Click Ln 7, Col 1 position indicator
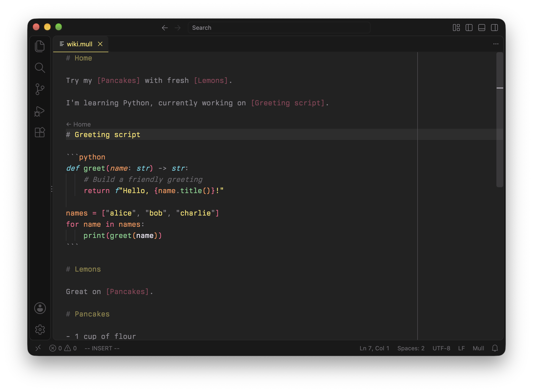This screenshot has width=533, height=392. tap(374, 348)
